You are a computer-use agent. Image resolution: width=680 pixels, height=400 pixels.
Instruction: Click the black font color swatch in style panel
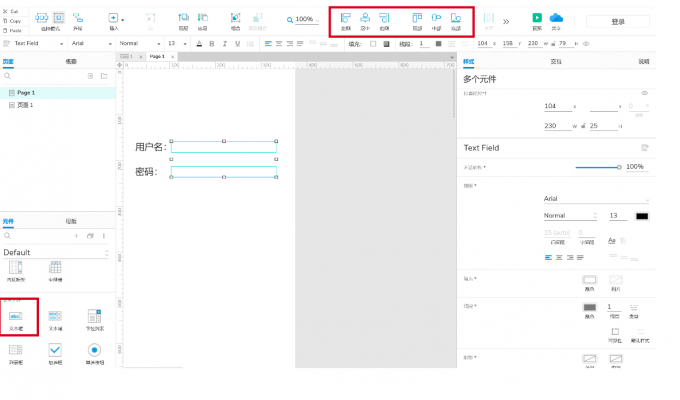(642, 216)
